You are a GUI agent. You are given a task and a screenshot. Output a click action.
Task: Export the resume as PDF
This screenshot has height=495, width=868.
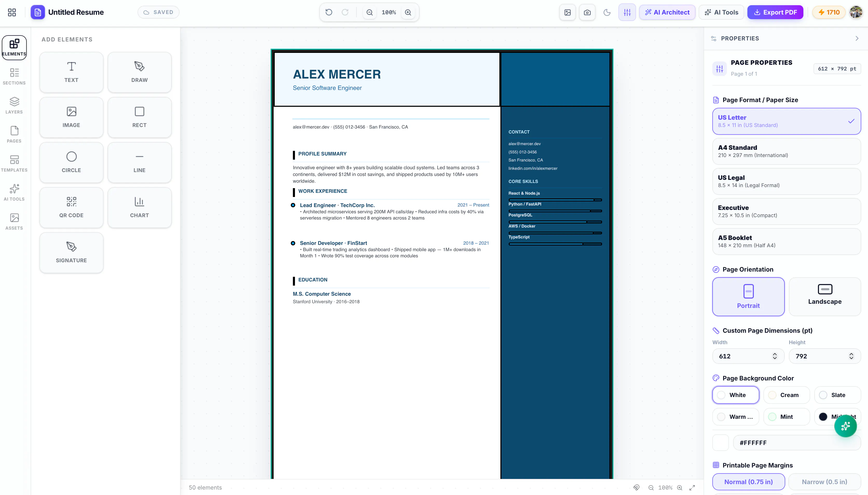click(775, 13)
